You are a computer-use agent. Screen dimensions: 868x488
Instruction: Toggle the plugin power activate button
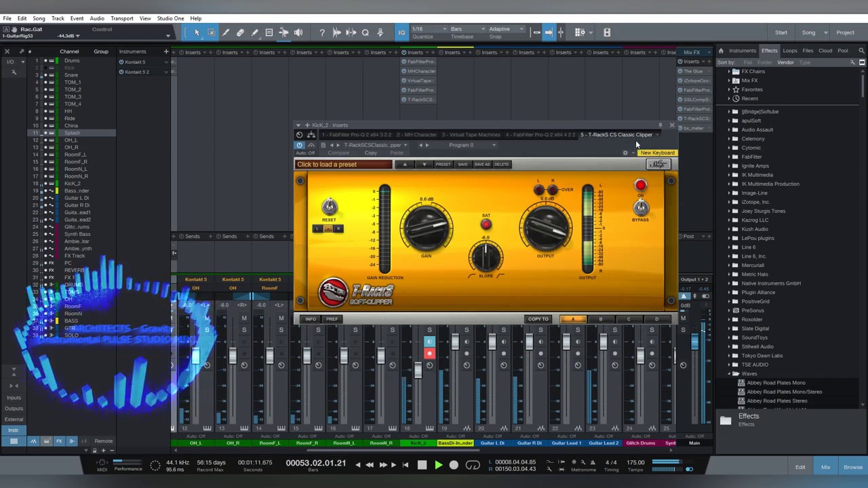point(299,145)
